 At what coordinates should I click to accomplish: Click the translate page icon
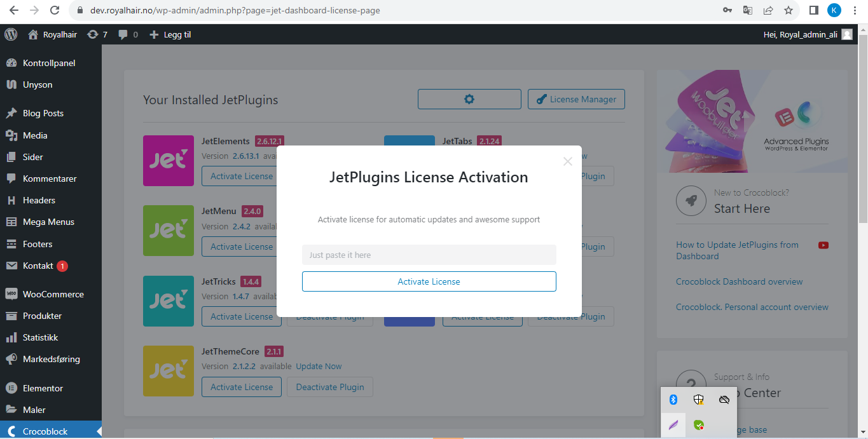click(748, 10)
